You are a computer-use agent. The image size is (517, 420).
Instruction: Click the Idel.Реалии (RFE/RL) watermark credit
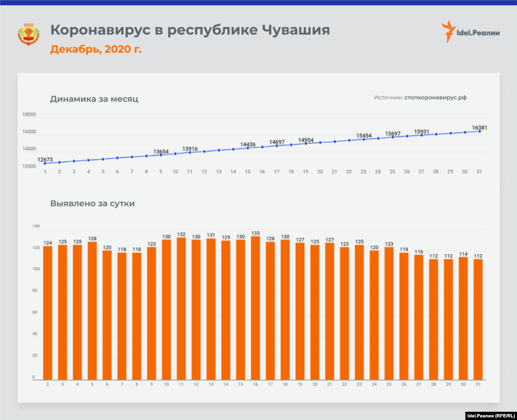tap(489, 415)
